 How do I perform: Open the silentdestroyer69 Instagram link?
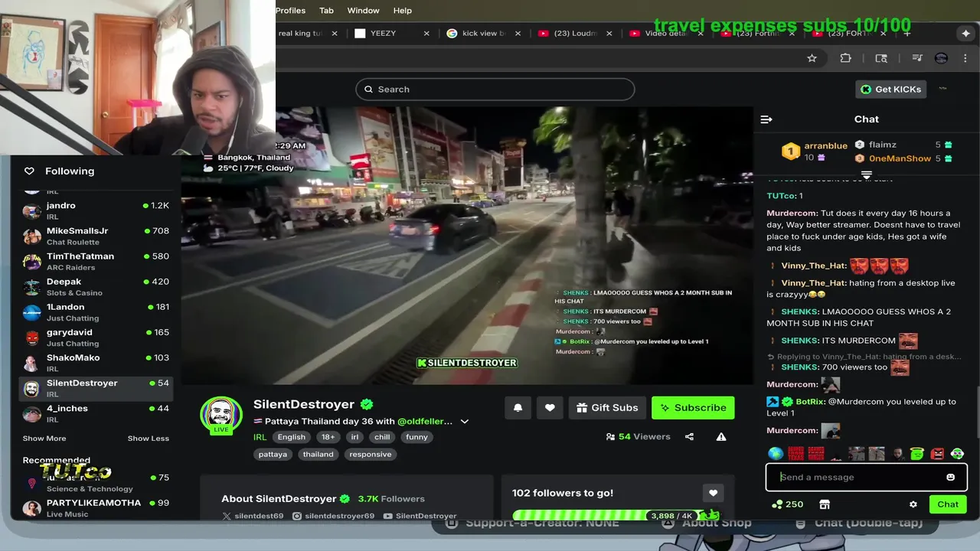point(334,516)
